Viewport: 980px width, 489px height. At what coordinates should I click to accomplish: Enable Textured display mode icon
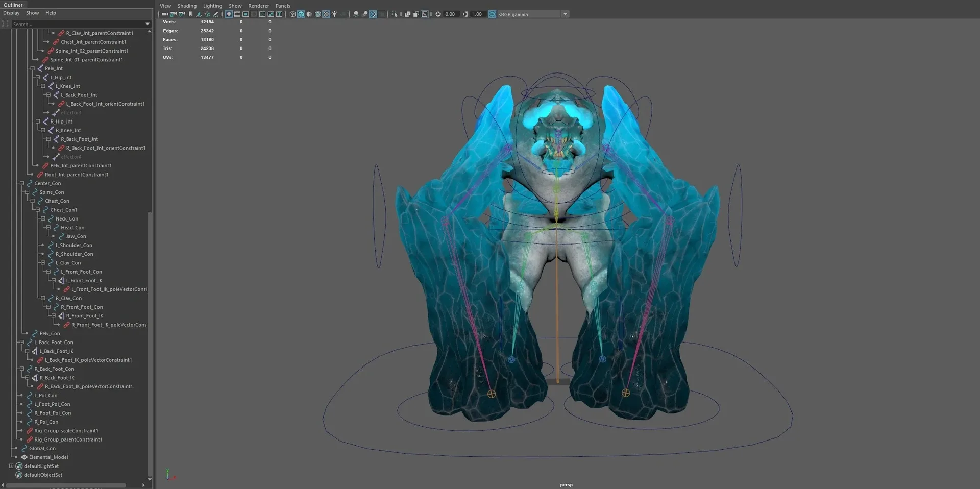tap(326, 14)
